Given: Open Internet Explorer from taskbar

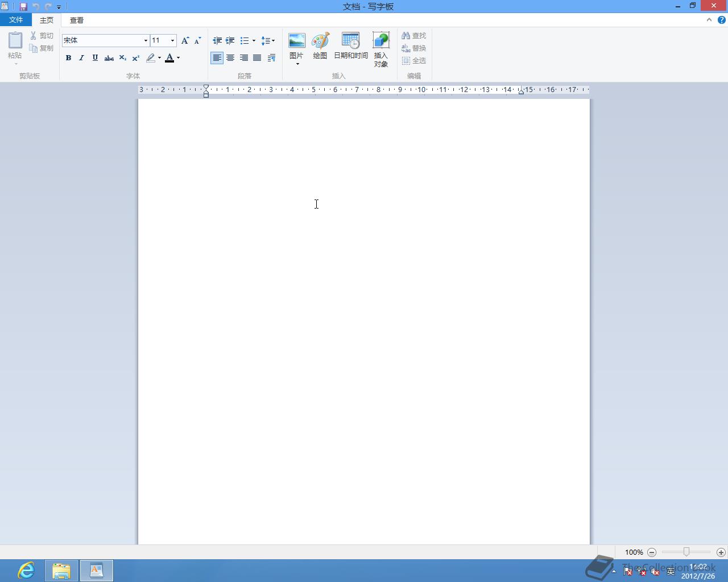Looking at the screenshot, I should [x=26, y=570].
